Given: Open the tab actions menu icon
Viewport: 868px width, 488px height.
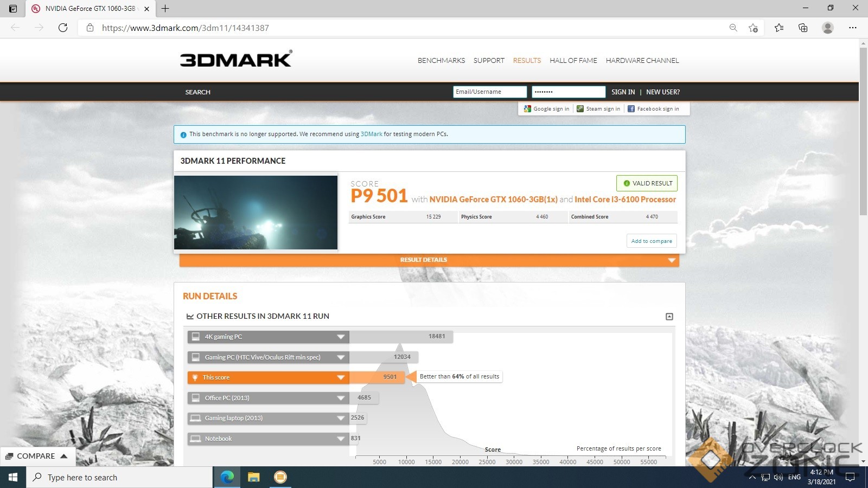Looking at the screenshot, I should [x=13, y=9].
